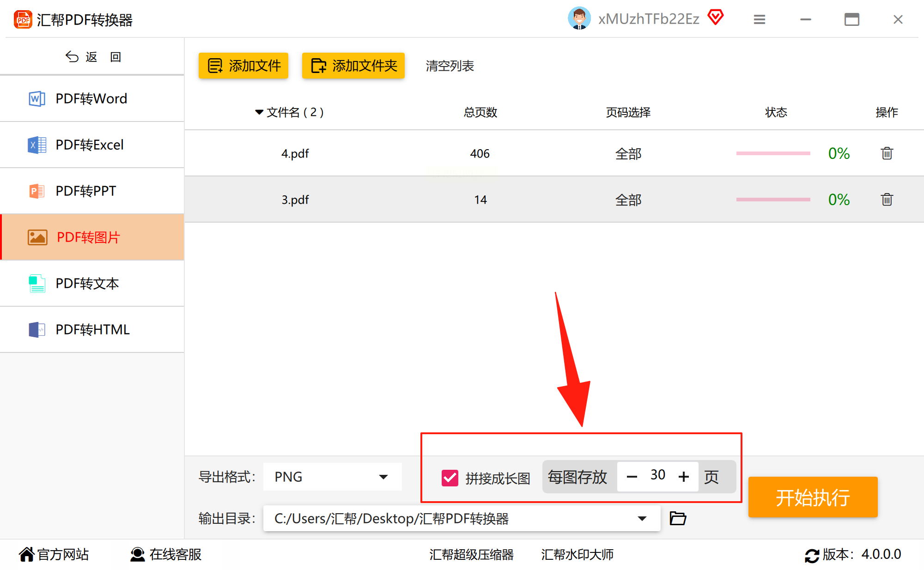Increase pages per image with plus
The image size is (924, 570).
click(684, 477)
